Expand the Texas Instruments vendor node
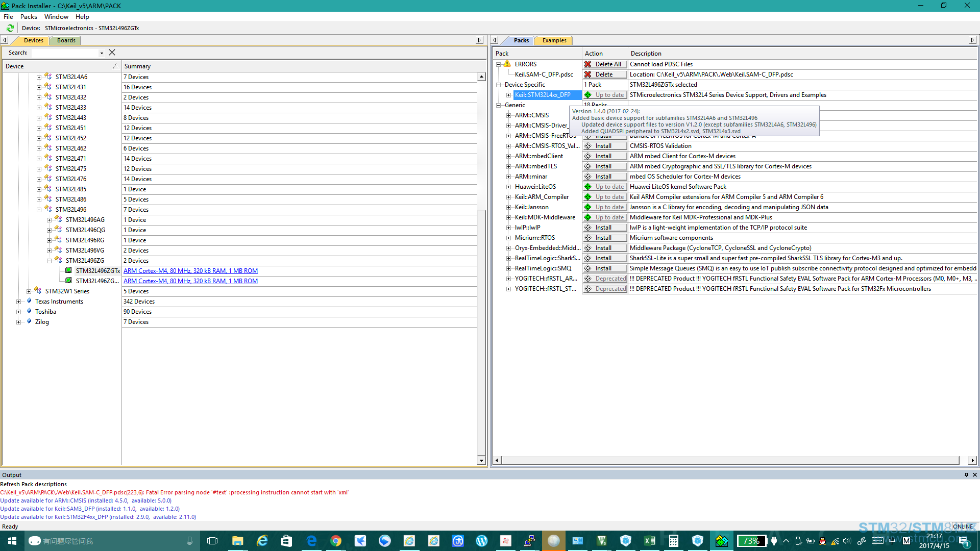 [19, 302]
